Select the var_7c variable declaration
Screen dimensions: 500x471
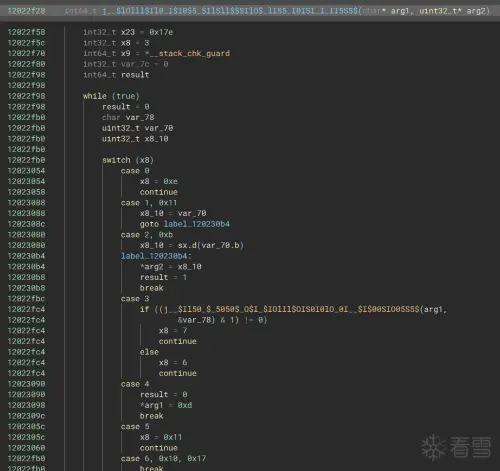pos(126,64)
